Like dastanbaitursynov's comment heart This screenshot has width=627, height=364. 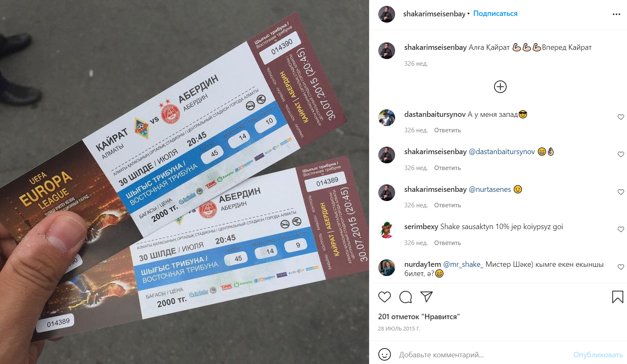(x=621, y=117)
